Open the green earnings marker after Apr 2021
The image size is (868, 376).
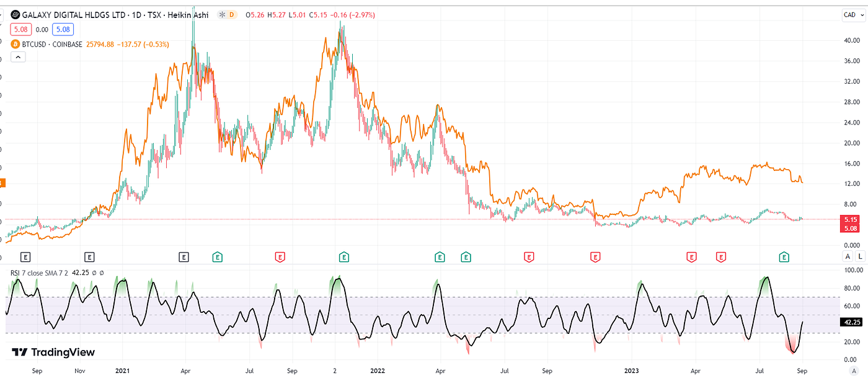217,256
